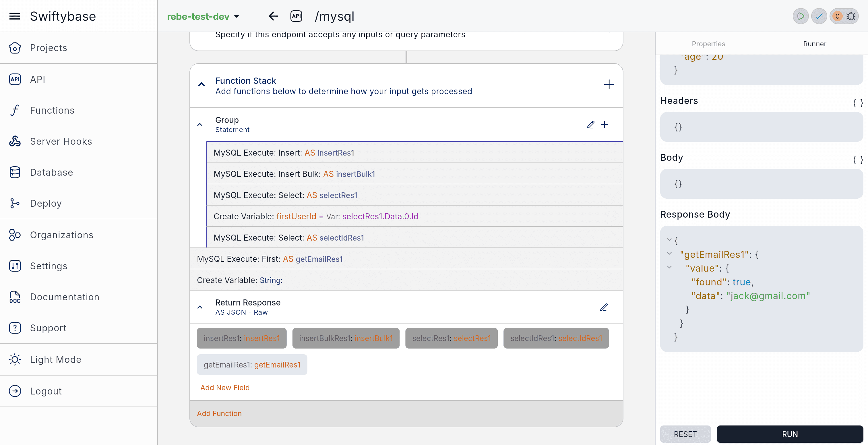Click the Organizations icon

pos(15,235)
